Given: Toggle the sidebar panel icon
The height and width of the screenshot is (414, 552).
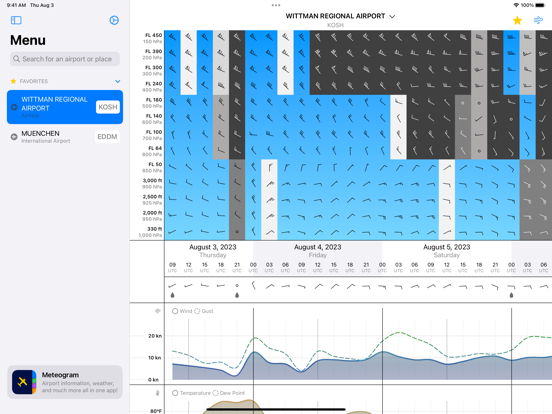Looking at the screenshot, I should click(16, 20).
